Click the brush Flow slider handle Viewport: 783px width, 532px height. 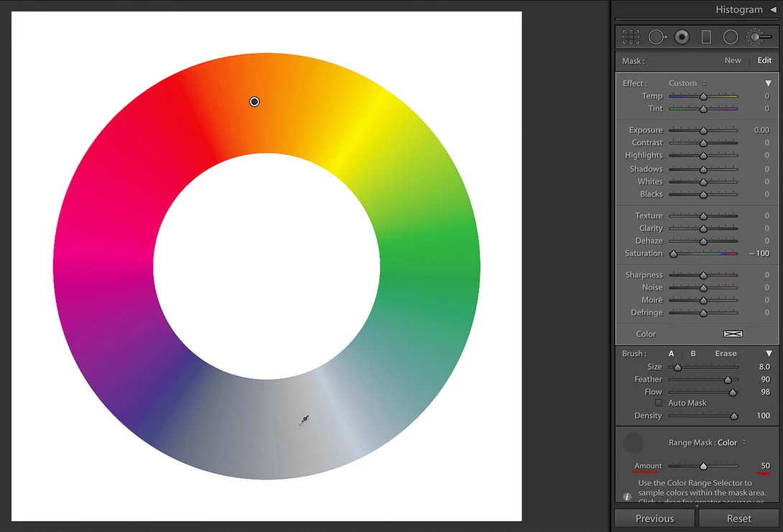pos(733,392)
